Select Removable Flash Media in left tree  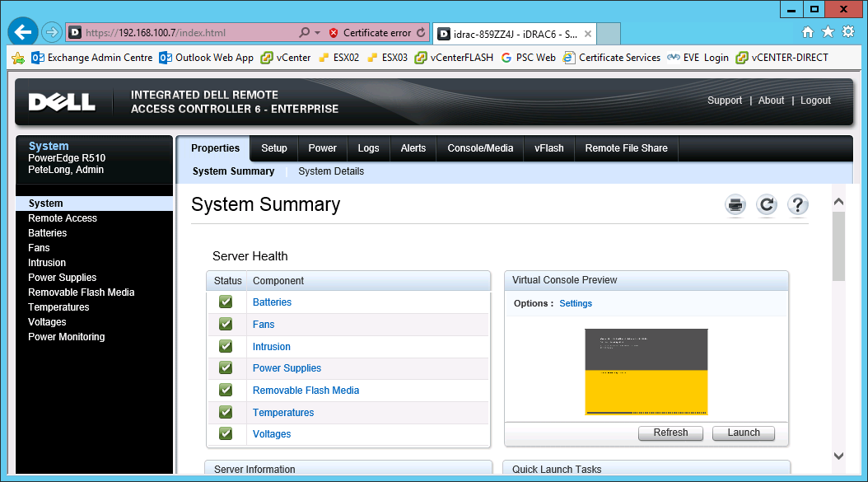(x=82, y=292)
